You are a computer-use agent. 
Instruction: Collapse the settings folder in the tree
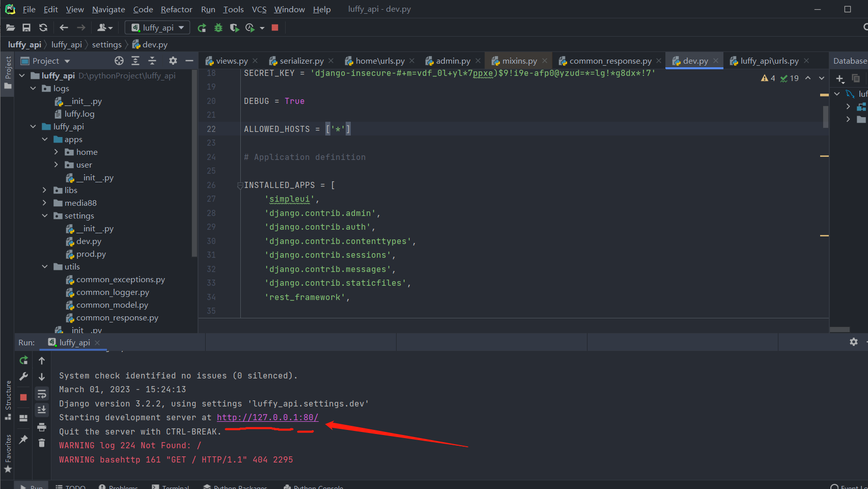(45, 216)
